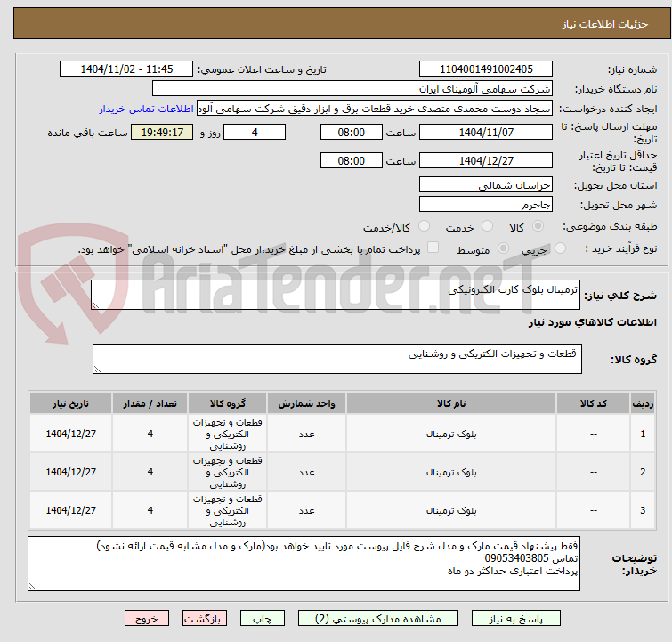Click the resize handle of شرح کلی نیاز textbox
672x642 pixels.
click(95, 305)
